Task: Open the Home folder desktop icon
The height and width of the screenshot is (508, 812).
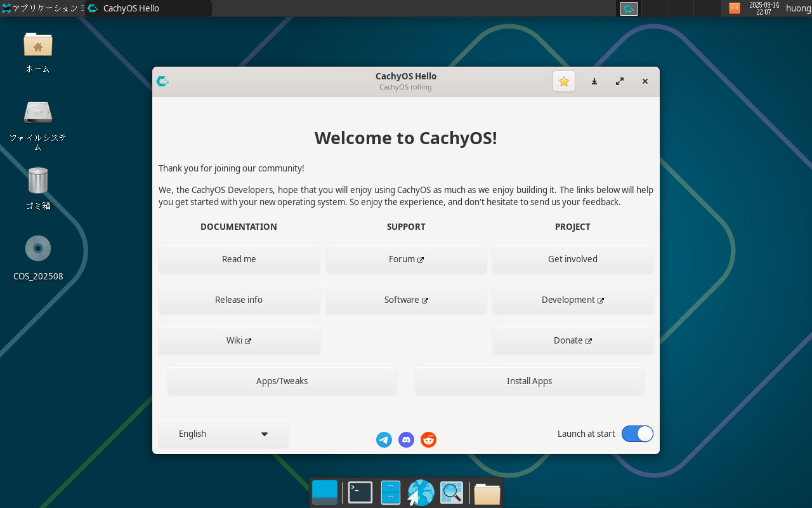Action: point(38,44)
